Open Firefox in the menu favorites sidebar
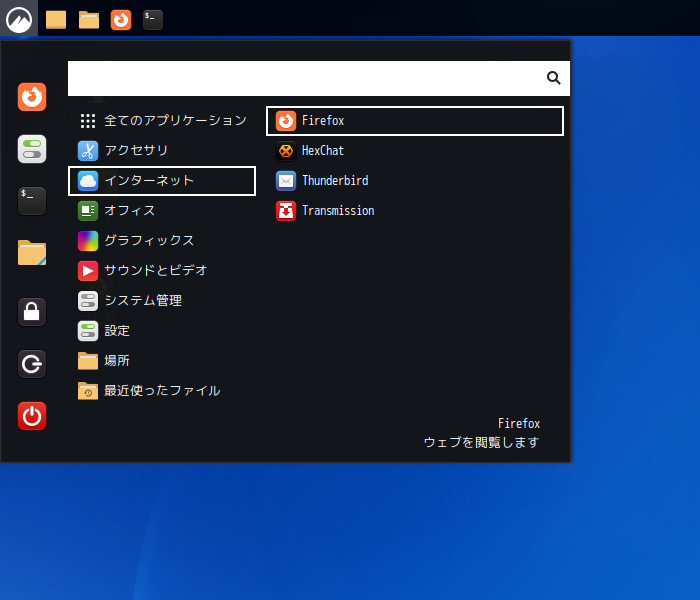 (x=32, y=97)
